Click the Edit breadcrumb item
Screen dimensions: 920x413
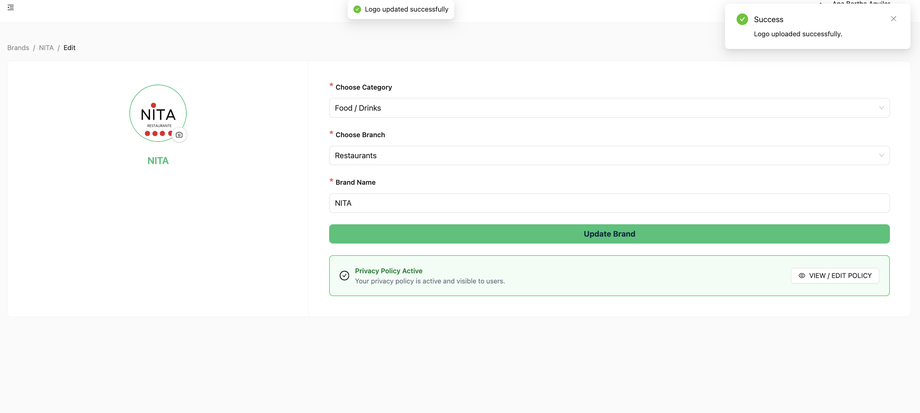(69, 48)
